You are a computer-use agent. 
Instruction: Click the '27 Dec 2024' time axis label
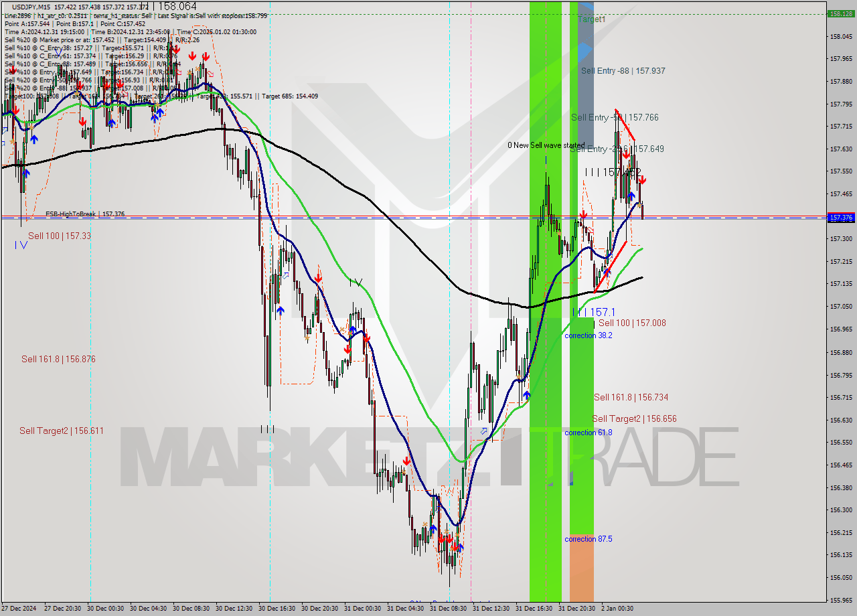pyautogui.click(x=18, y=609)
